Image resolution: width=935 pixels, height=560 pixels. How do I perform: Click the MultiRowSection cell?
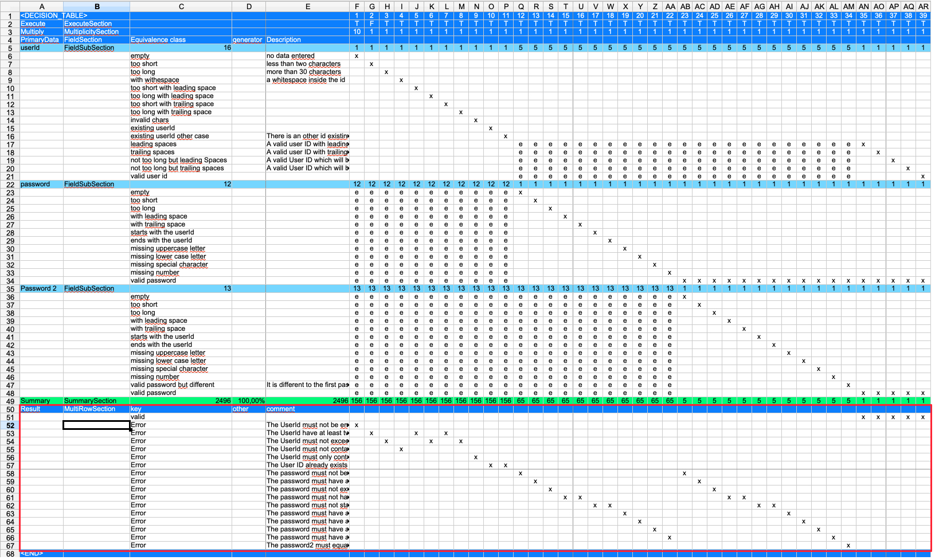coord(96,409)
